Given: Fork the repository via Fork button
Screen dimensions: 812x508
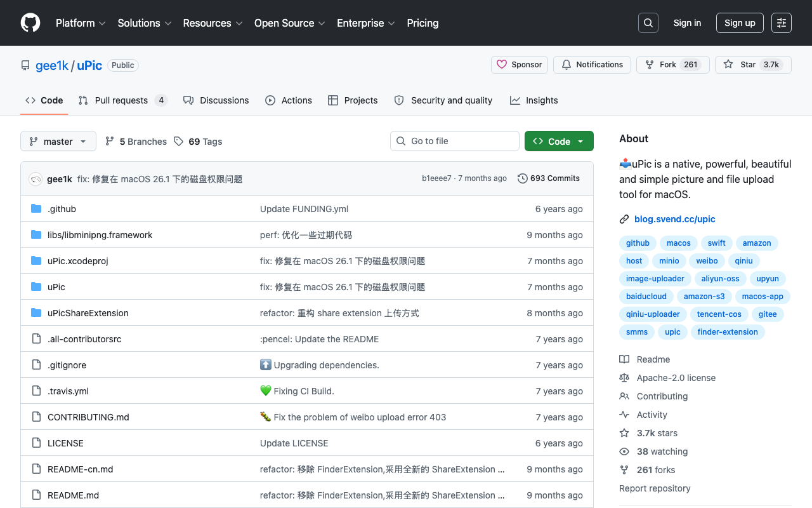Looking at the screenshot, I should 673,65.
